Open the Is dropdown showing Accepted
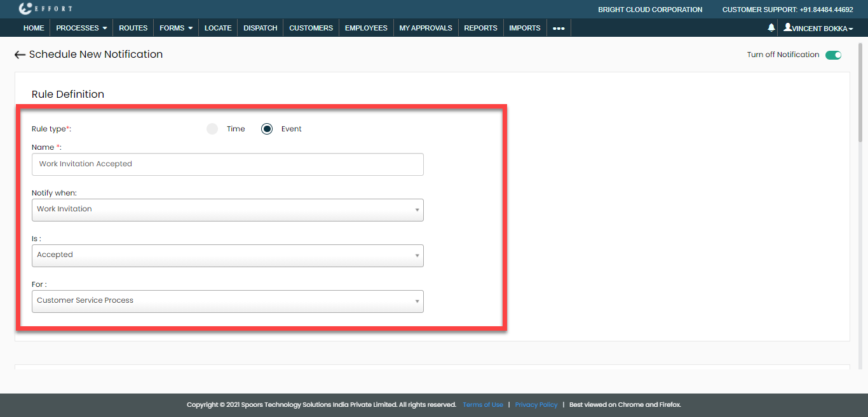 pyautogui.click(x=227, y=255)
